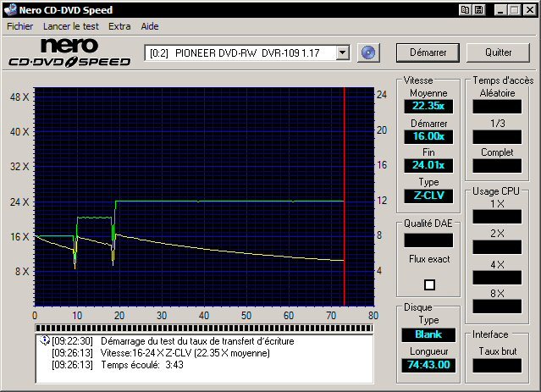Click the Blank disc type value
541x392 pixels.
[428, 334]
